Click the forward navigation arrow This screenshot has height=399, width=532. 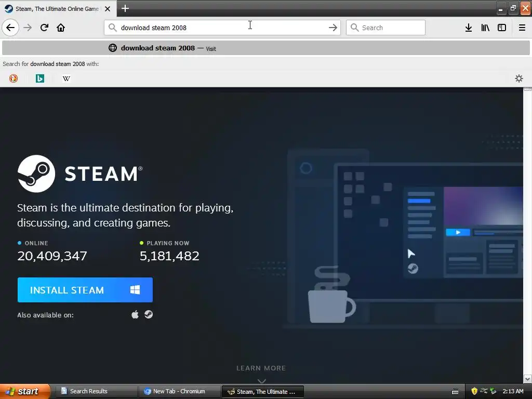28,28
